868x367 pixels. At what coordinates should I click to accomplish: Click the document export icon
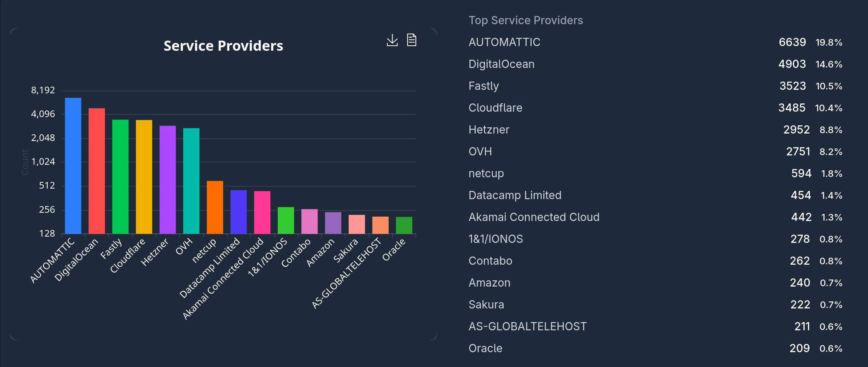pyautogui.click(x=412, y=40)
